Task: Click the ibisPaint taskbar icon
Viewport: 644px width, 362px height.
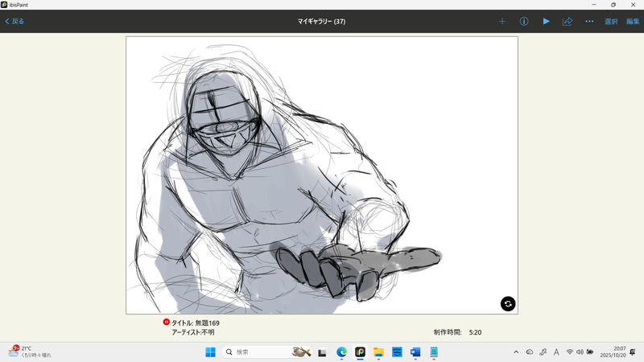Action: 360,352
